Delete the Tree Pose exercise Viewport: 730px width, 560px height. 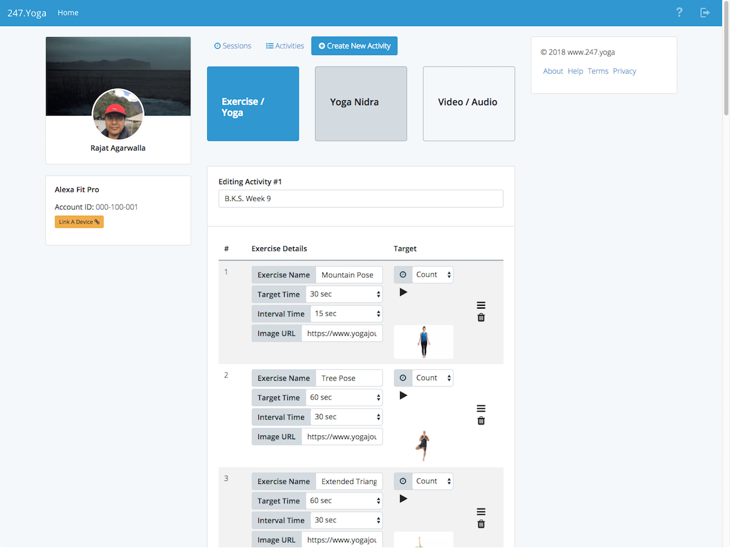pyautogui.click(x=481, y=421)
